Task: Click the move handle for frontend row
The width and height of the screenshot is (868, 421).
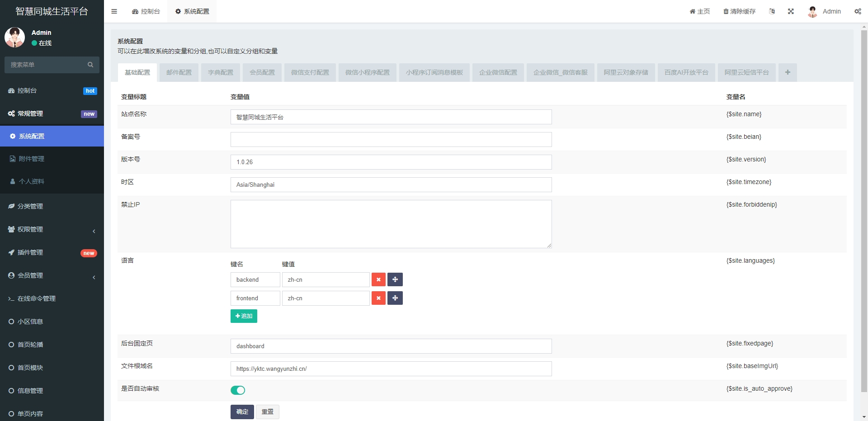Action: tap(395, 298)
